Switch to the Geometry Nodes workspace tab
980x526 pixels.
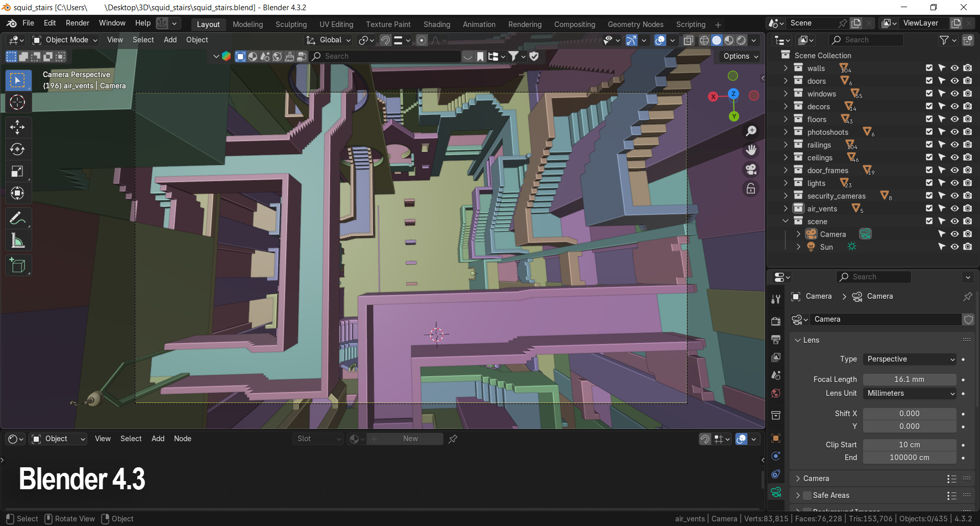[x=635, y=25]
